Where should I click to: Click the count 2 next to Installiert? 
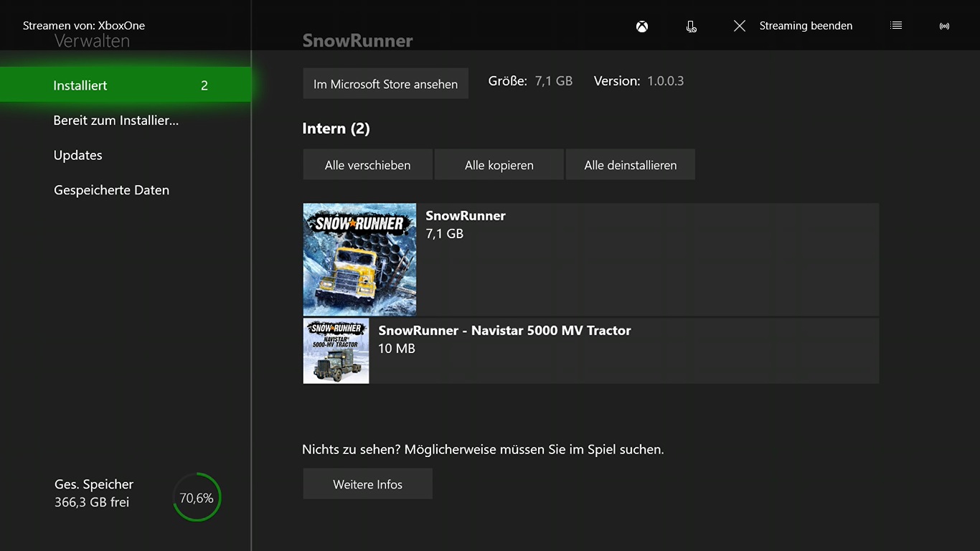pyautogui.click(x=204, y=85)
